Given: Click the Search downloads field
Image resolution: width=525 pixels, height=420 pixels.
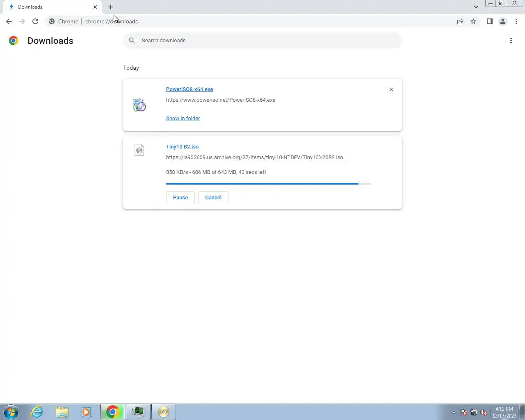Looking at the screenshot, I should point(262,41).
